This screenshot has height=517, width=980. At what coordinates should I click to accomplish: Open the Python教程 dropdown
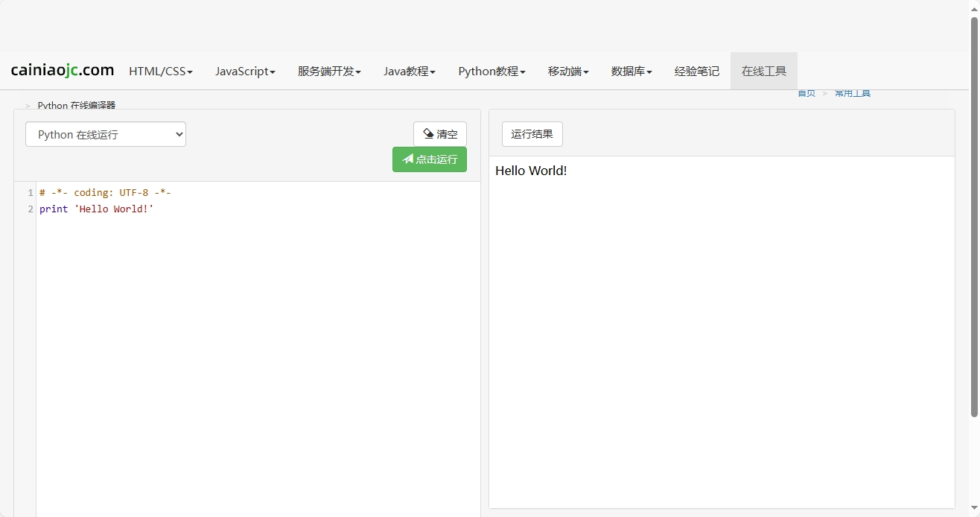tap(491, 72)
